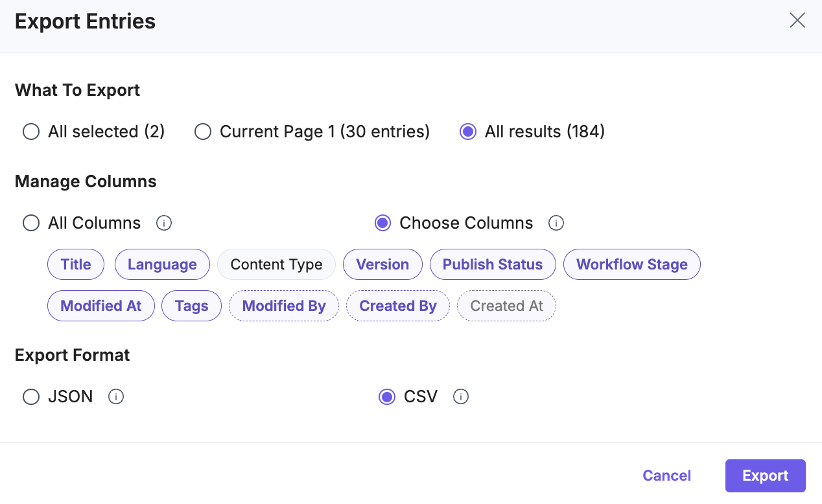Open the Choose Columns info tooltip

click(x=556, y=223)
